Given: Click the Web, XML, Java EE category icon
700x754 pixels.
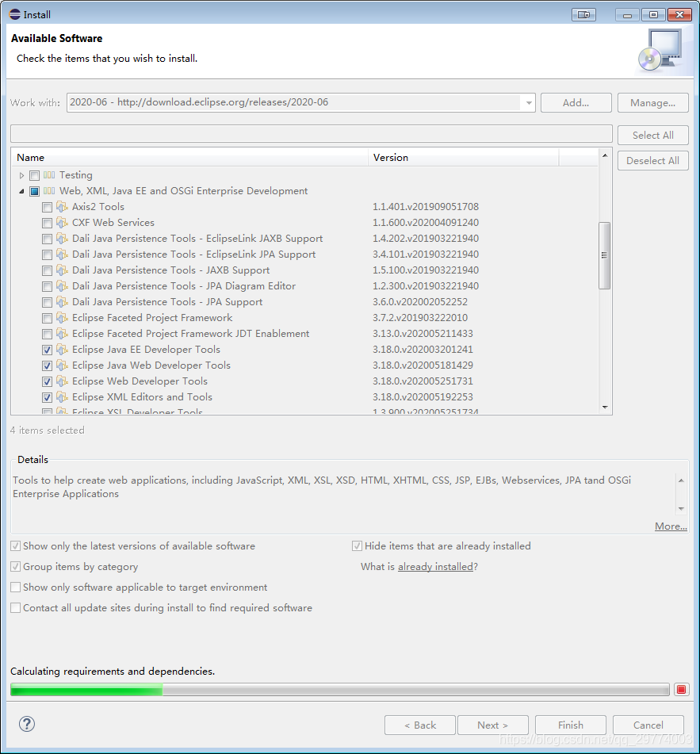Looking at the screenshot, I should click(x=49, y=191).
